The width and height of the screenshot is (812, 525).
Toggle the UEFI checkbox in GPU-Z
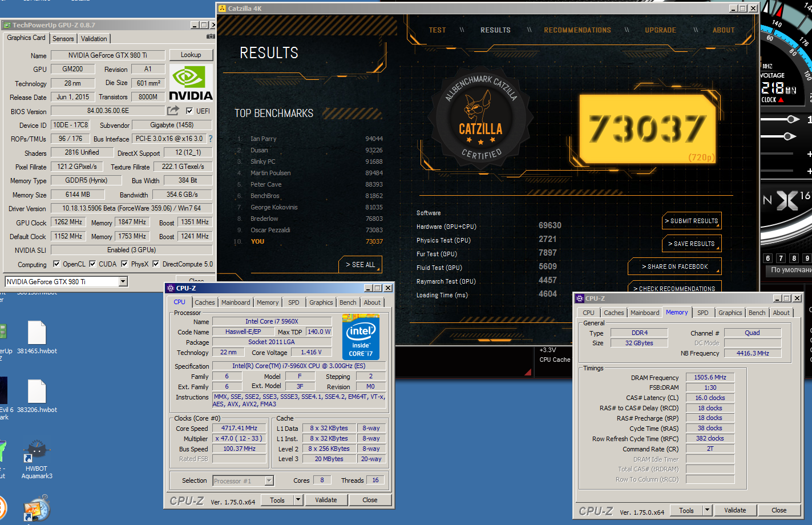click(x=189, y=111)
